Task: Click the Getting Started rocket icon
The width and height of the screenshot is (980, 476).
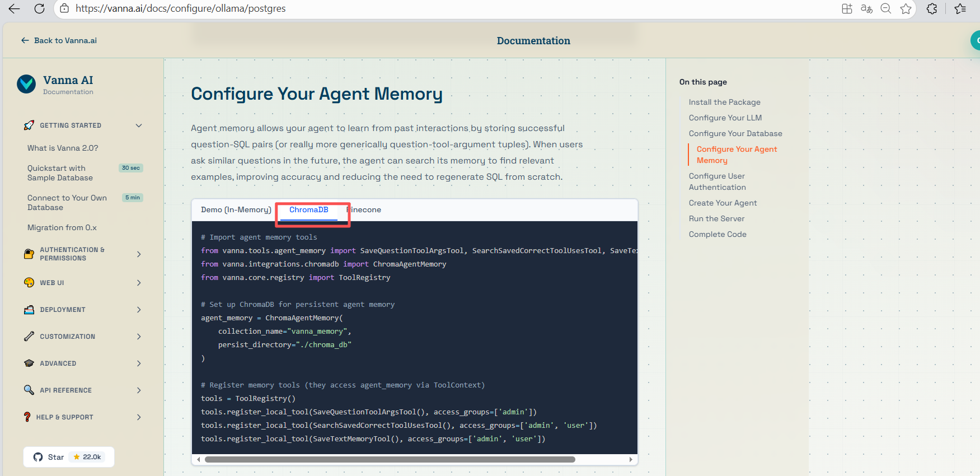Action: pyautogui.click(x=29, y=125)
